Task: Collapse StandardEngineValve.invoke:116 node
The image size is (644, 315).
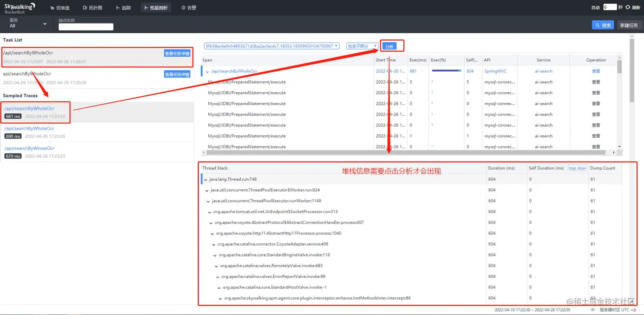Action: coord(215,255)
